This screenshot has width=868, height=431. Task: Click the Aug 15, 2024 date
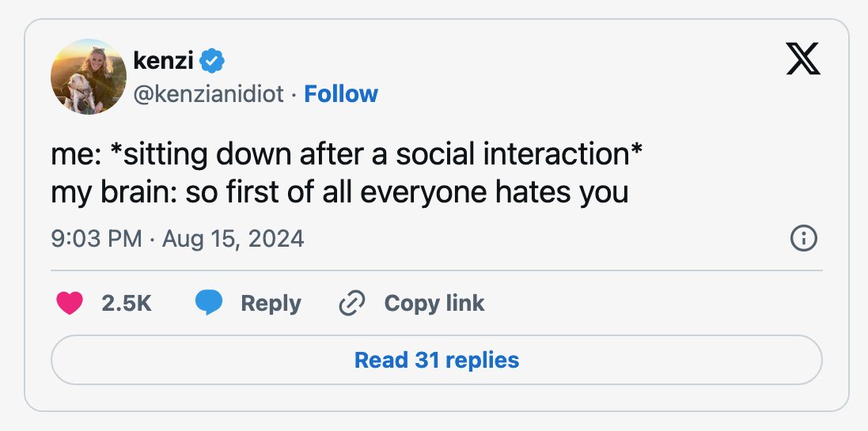tap(233, 239)
